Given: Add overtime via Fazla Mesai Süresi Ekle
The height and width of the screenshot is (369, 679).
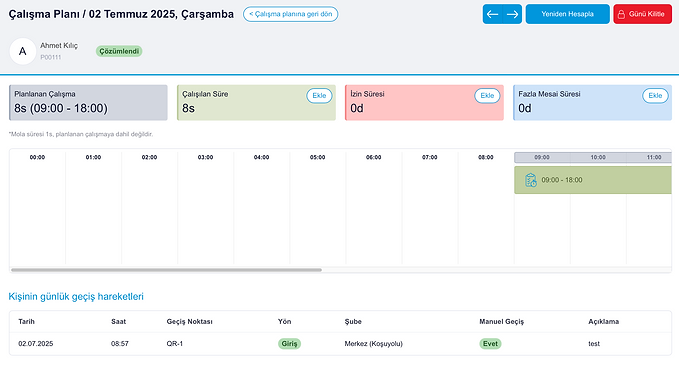Looking at the screenshot, I should coord(655,96).
